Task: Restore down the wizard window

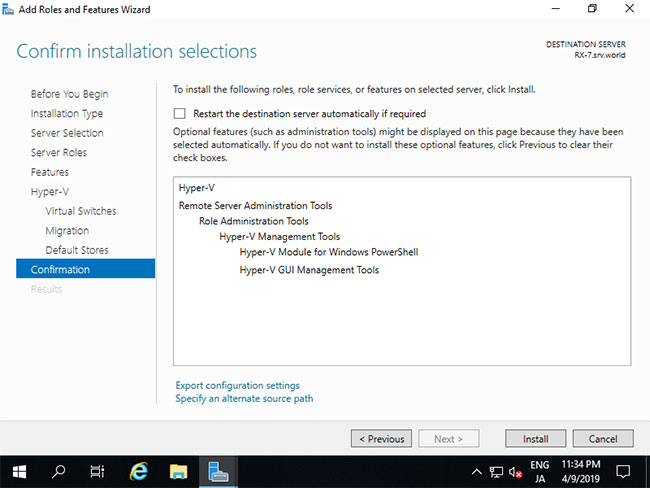Action: 592,9
